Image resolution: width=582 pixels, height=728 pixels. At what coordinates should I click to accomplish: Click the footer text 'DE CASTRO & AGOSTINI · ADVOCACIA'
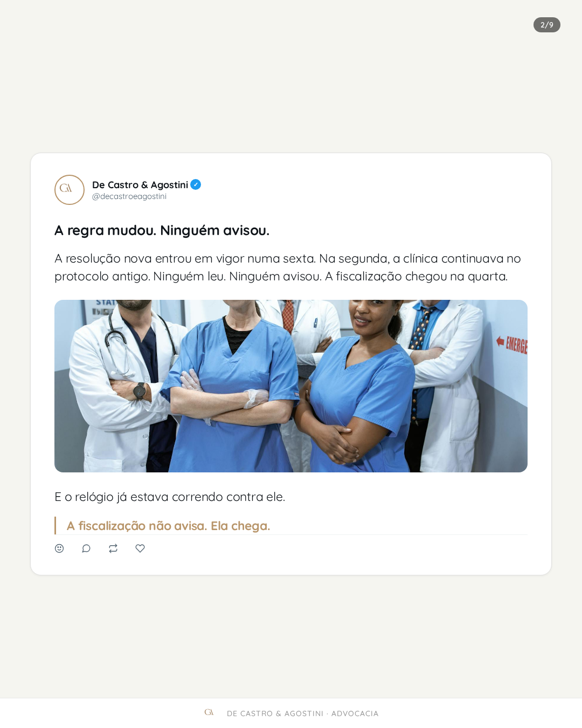[x=303, y=713]
